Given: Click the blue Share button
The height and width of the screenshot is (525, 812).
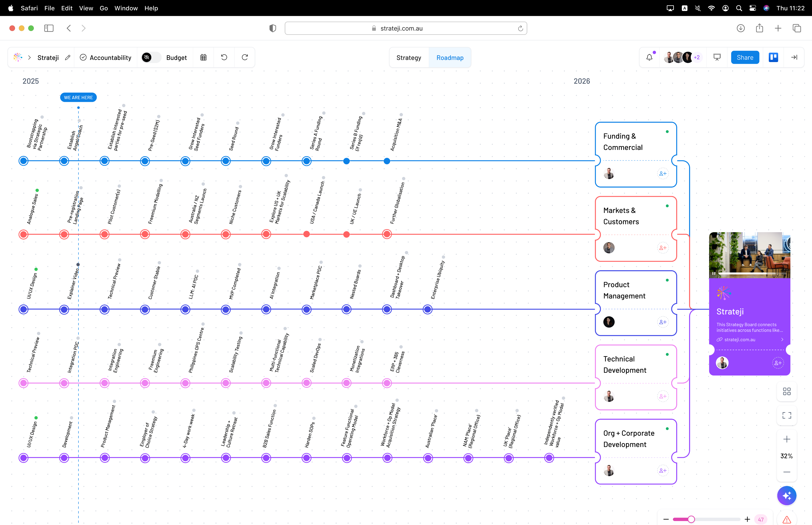Looking at the screenshot, I should click(745, 57).
